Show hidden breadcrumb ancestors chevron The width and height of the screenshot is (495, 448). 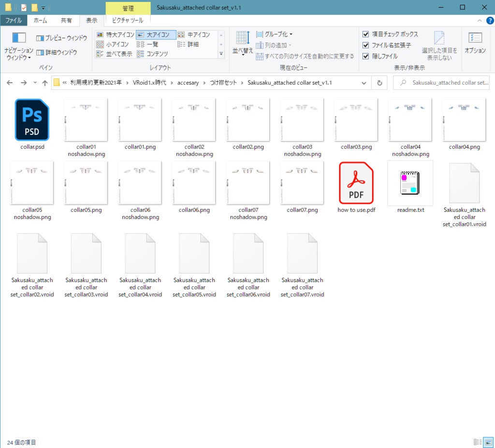tap(64, 83)
